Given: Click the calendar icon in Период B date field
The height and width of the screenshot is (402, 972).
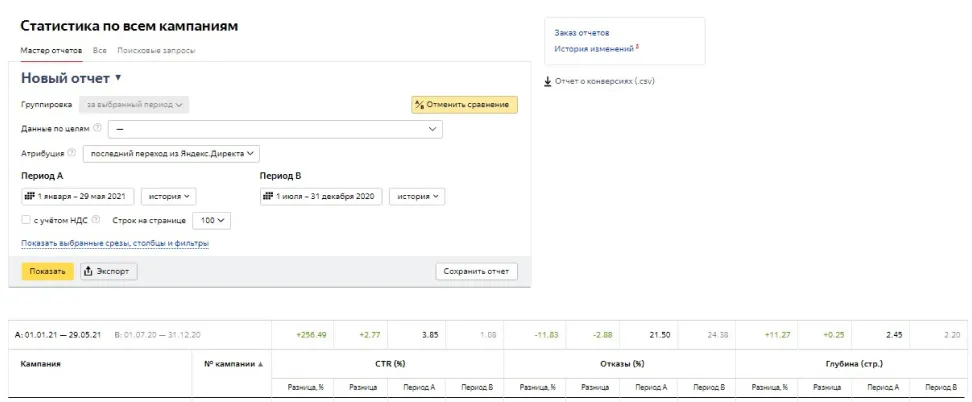Looking at the screenshot, I should pos(268,197).
